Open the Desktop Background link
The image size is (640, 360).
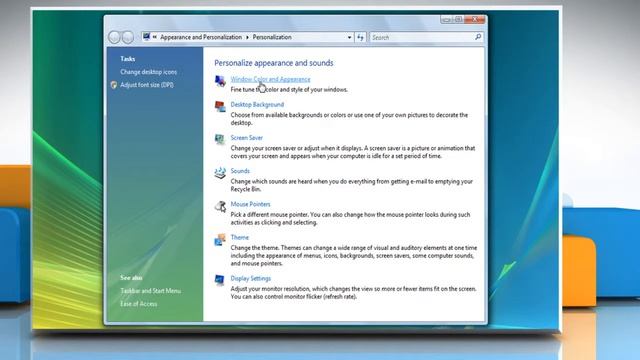(257, 104)
